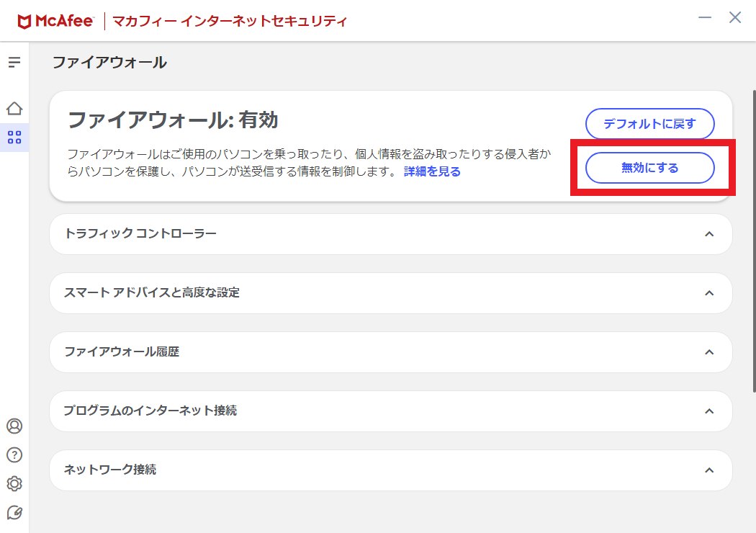Expand the トラフィック コントローラー chevron
Image resolution: width=756 pixels, height=533 pixels.
pos(709,234)
